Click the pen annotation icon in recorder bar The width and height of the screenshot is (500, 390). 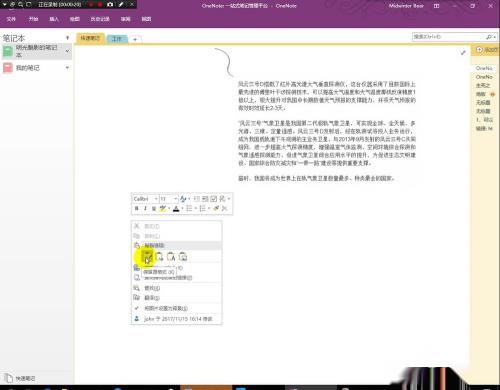tap(121, 4)
